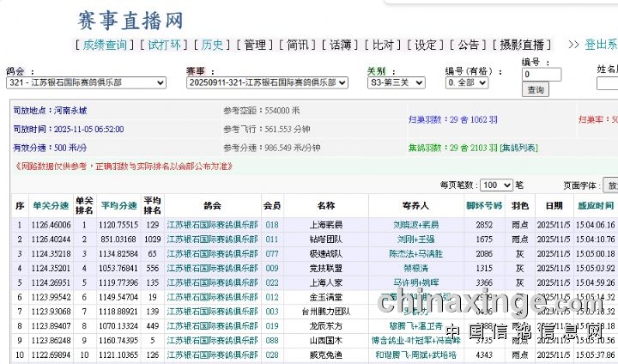Open member number 018 link

272,225
